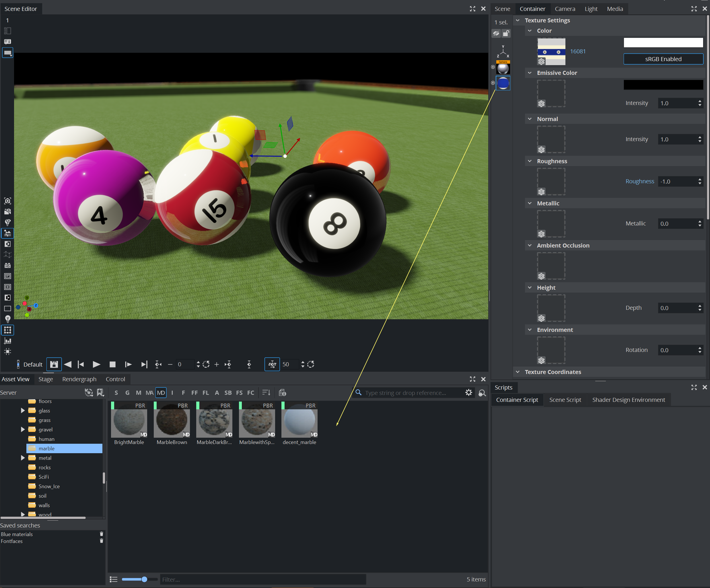Click the light visibility eye-bulb icon
The height and width of the screenshot is (588, 710).
coord(7,223)
